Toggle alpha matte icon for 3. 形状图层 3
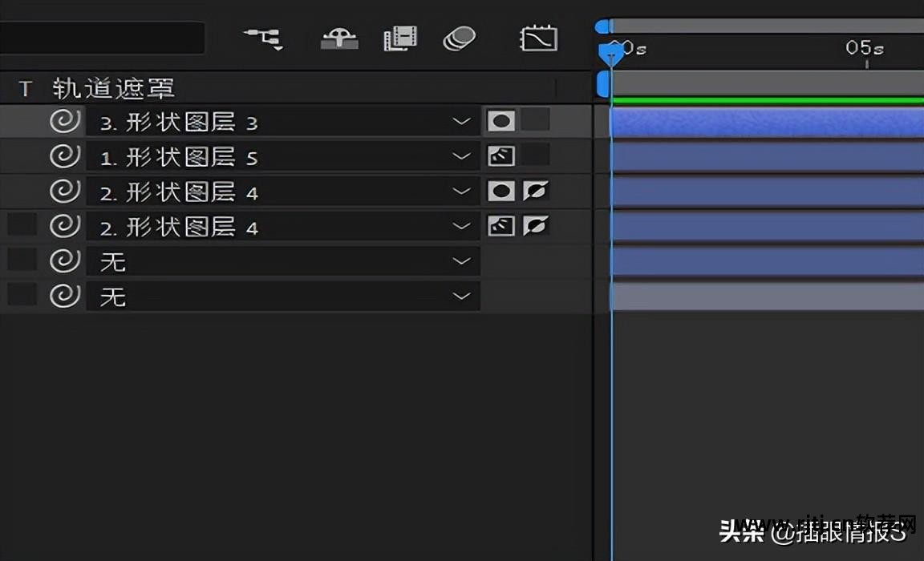The width and height of the screenshot is (924, 561). click(501, 121)
